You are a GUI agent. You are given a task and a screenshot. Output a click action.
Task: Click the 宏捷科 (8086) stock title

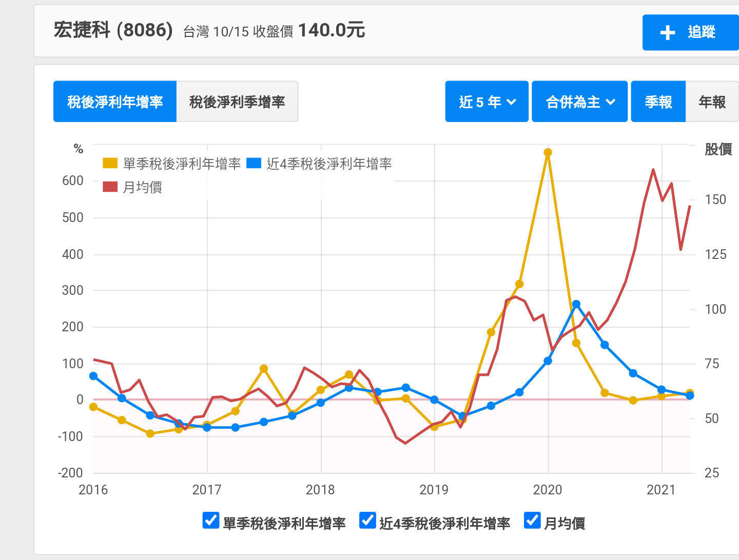113,30
